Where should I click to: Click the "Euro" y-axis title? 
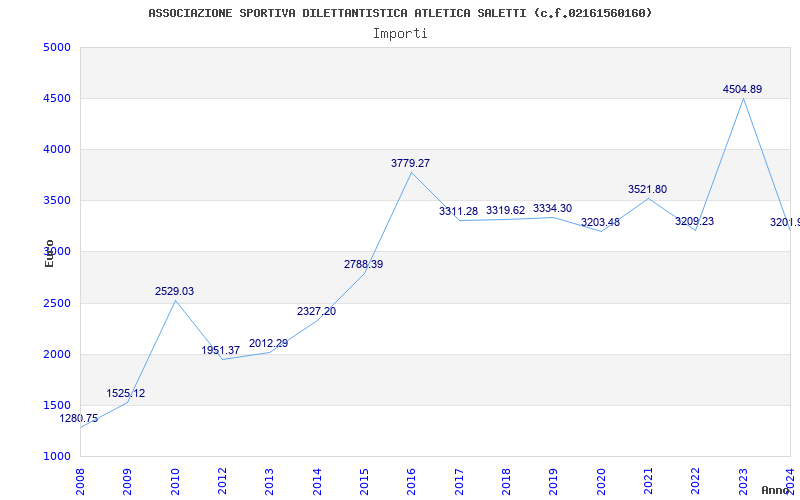click(49, 253)
